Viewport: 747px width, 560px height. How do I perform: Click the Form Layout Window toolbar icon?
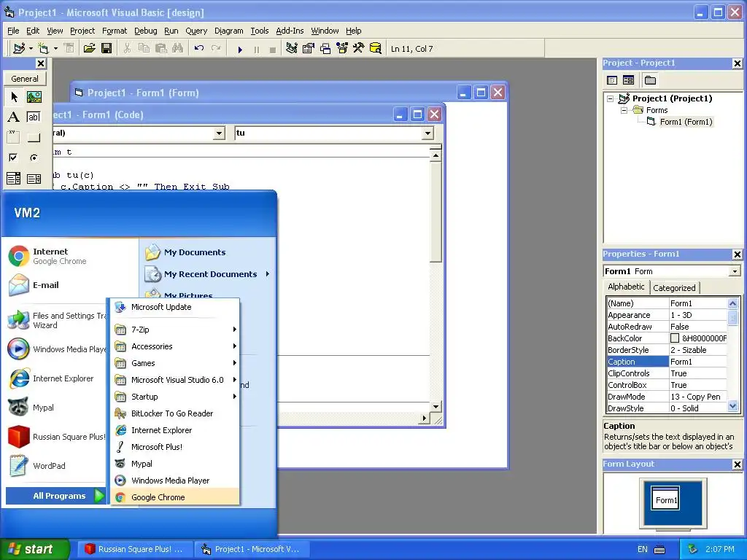tap(325, 48)
